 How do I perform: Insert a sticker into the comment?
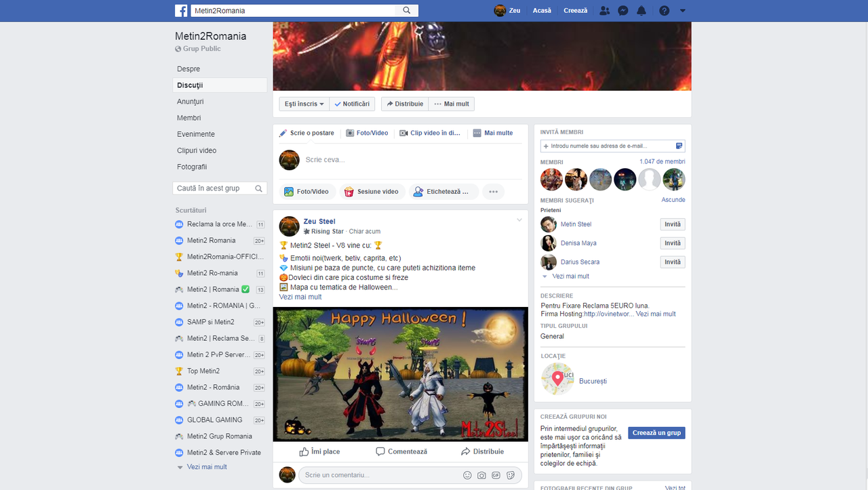tap(510, 475)
